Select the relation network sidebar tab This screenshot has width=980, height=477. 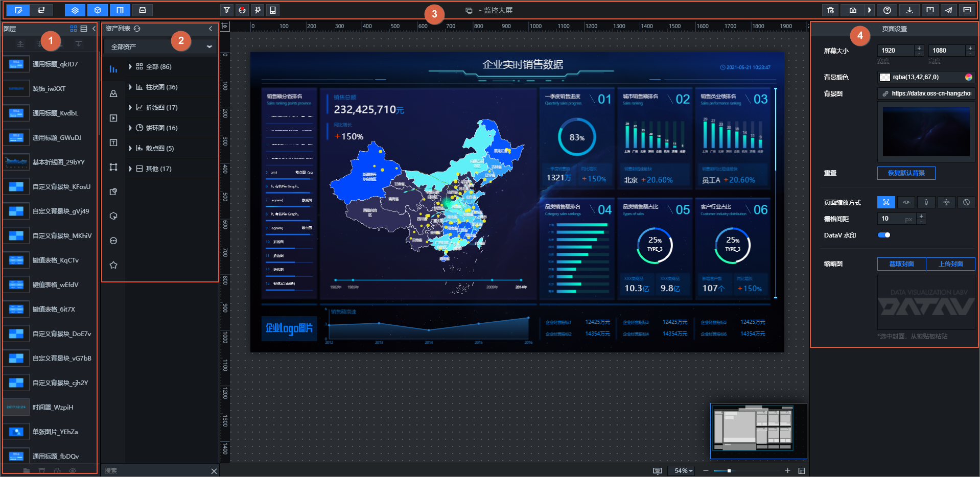click(x=113, y=167)
